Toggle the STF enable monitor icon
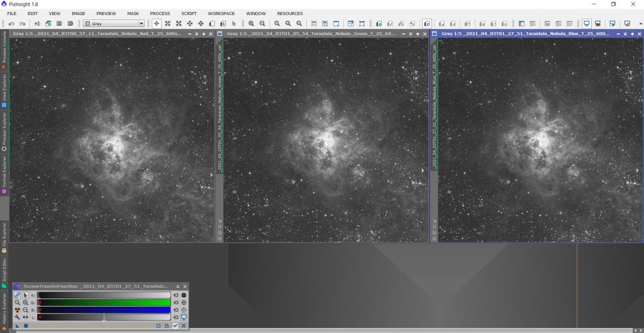Screen dimensions: 644x333 pyautogui.click(x=184, y=317)
